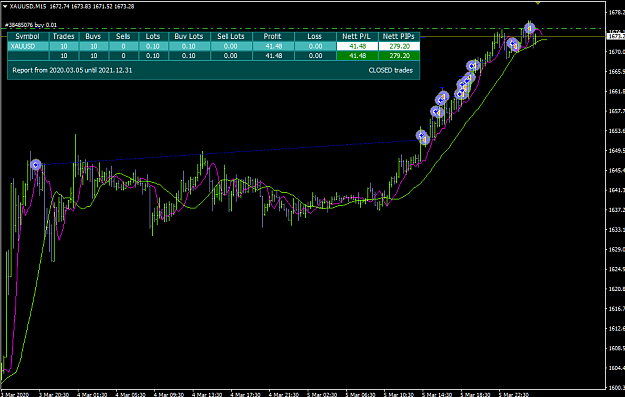
Task: Click the CLOSED trades label
Action: [x=391, y=70]
